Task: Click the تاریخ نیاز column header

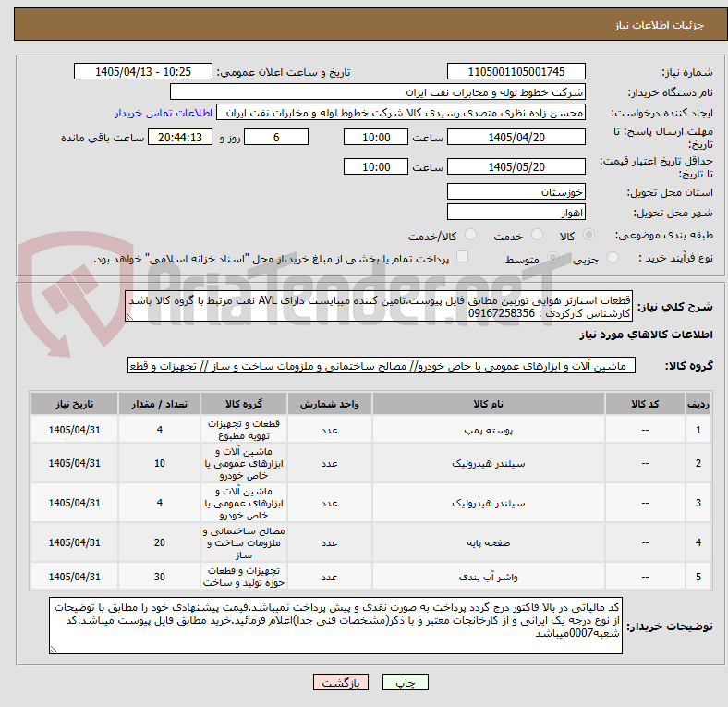Action: [74, 404]
